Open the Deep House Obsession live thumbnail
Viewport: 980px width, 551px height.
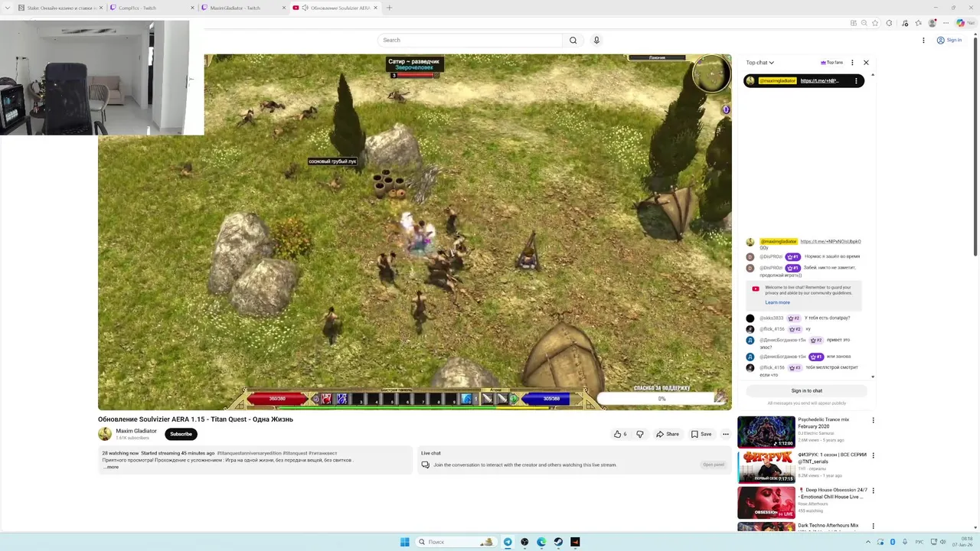tap(766, 503)
